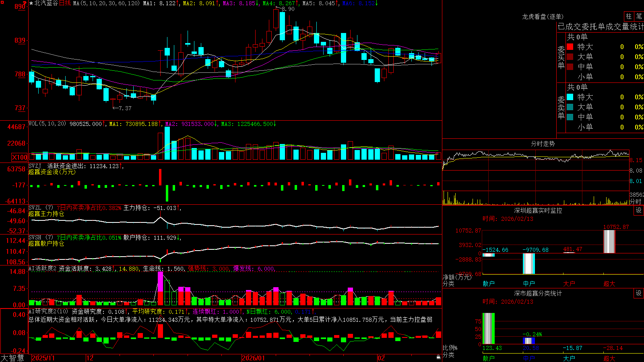Image resolution: width=644 pixels, height=362 pixels.
Task: Click the 8.90 high price label
Action: click(288, 9)
